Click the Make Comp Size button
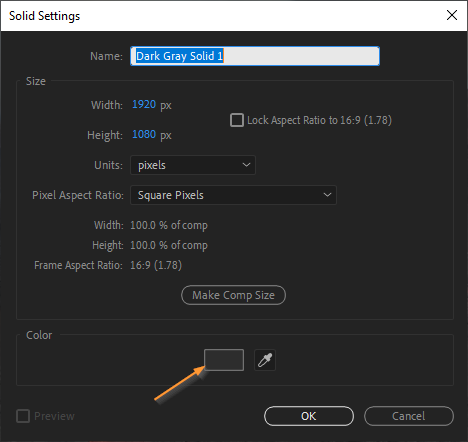 click(233, 295)
